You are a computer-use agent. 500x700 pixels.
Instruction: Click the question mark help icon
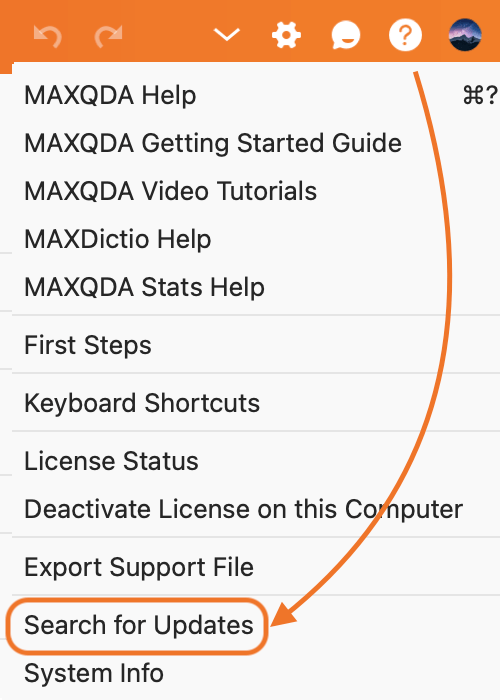pyautogui.click(x=405, y=34)
